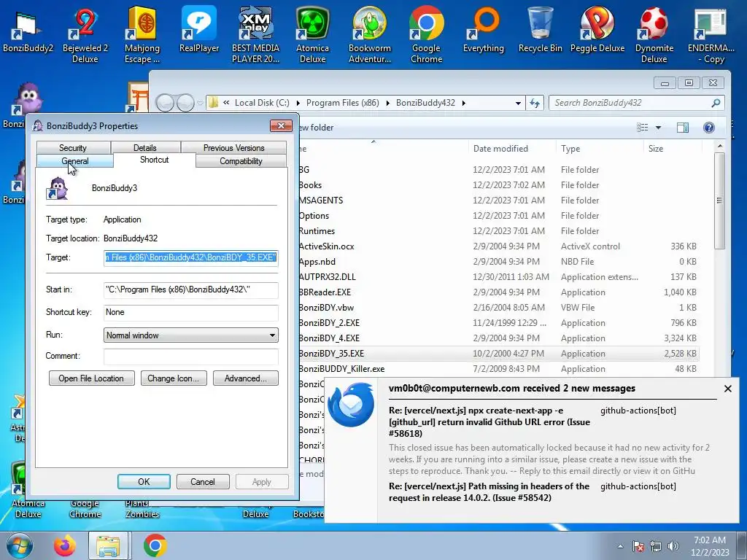The height and width of the screenshot is (560, 747).
Task: Expand arrow after BonziBuddy432 in address bar
Action: pos(463,103)
